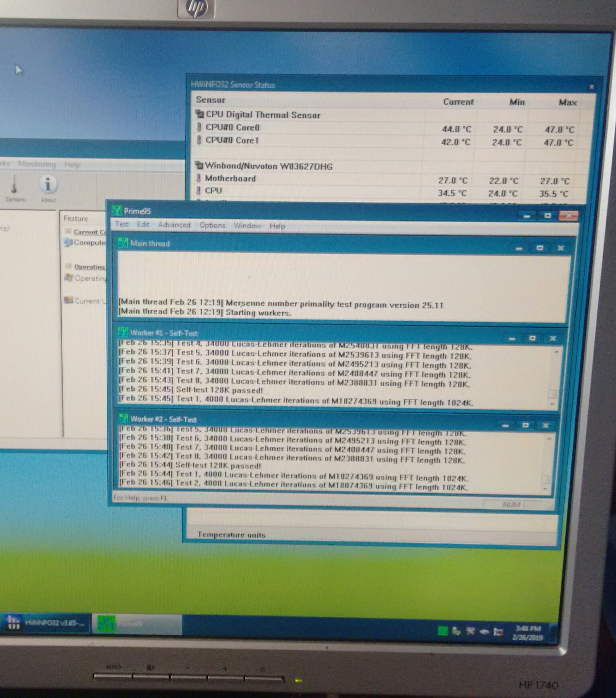
Task: Click Worker #1 log scrollbar down arrow
Action: [x=552, y=404]
